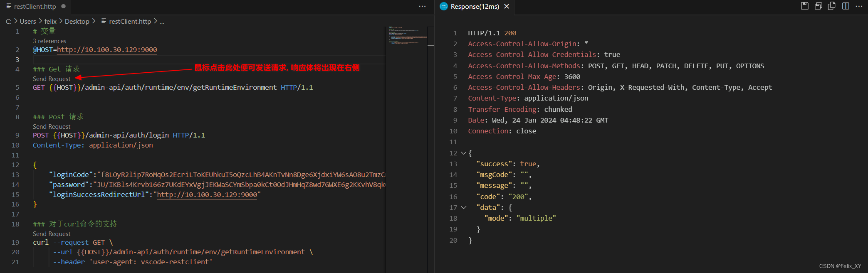Split the Response editor to the right
This screenshot has width=868, height=273.
pos(846,6)
